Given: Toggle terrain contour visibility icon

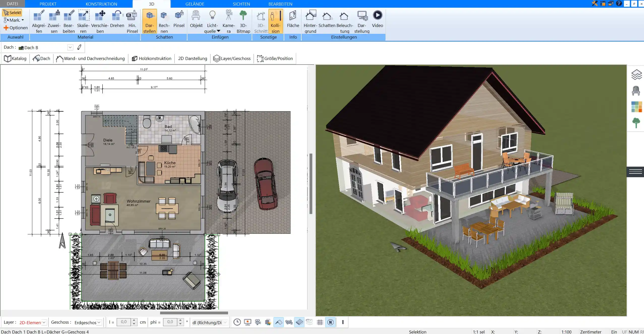Looking at the screenshot, I should (x=309, y=322).
